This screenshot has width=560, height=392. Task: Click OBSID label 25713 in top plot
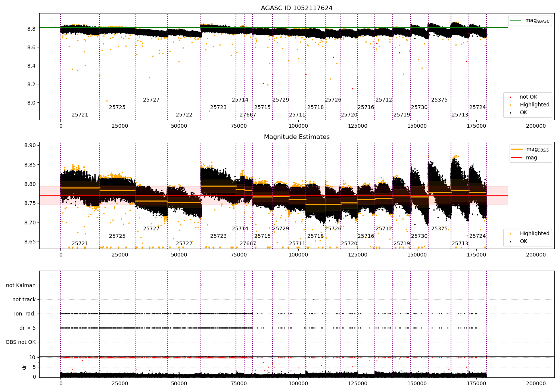click(x=460, y=115)
